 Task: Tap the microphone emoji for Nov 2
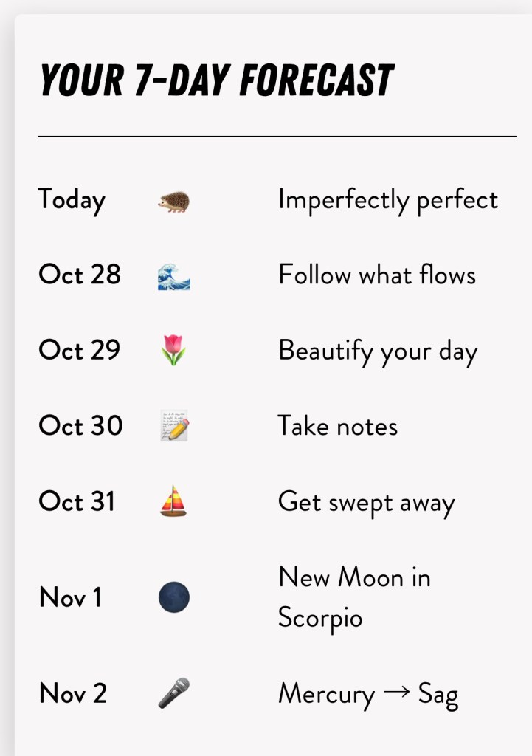click(x=174, y=693)
